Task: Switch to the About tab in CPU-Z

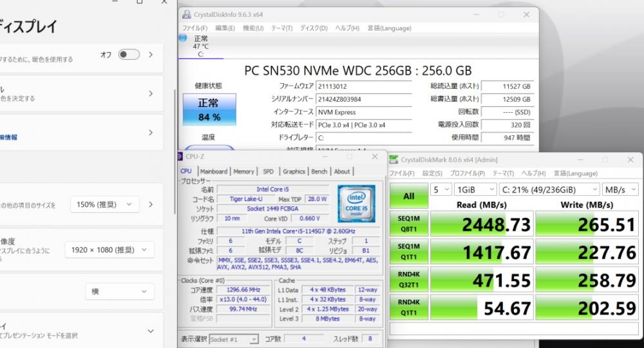Action: tap(342, 171)
